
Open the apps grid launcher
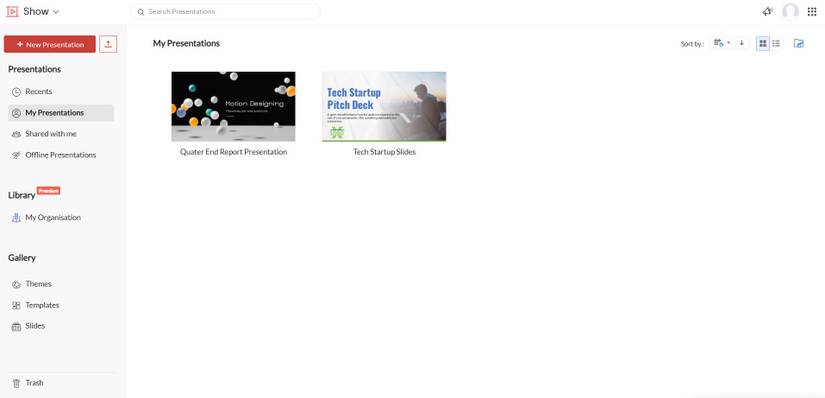tap(812, 12)
